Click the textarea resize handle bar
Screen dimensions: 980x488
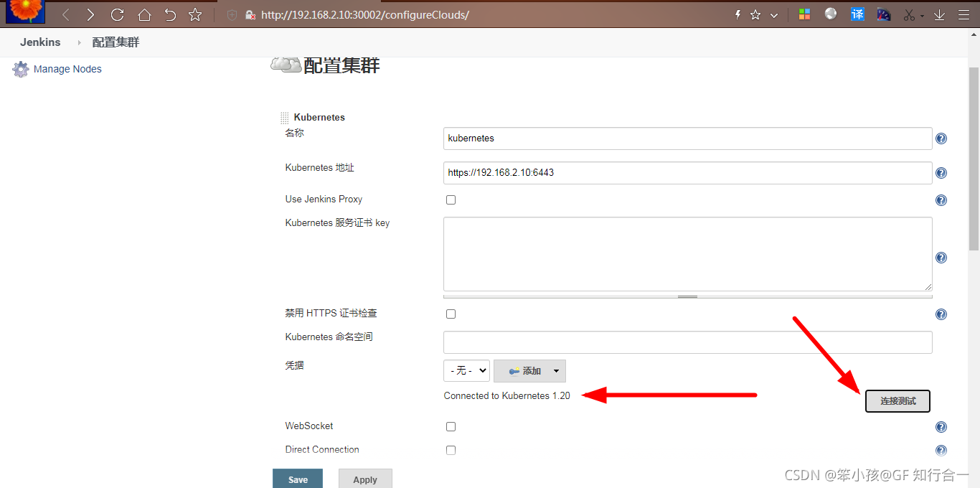[x=687, y=296]
